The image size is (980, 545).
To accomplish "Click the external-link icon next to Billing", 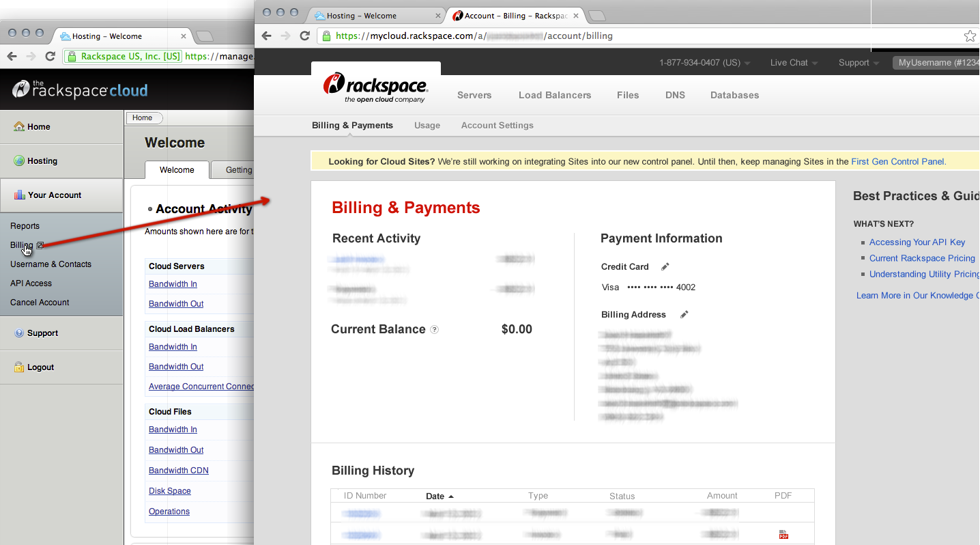I will pos(40,245).
